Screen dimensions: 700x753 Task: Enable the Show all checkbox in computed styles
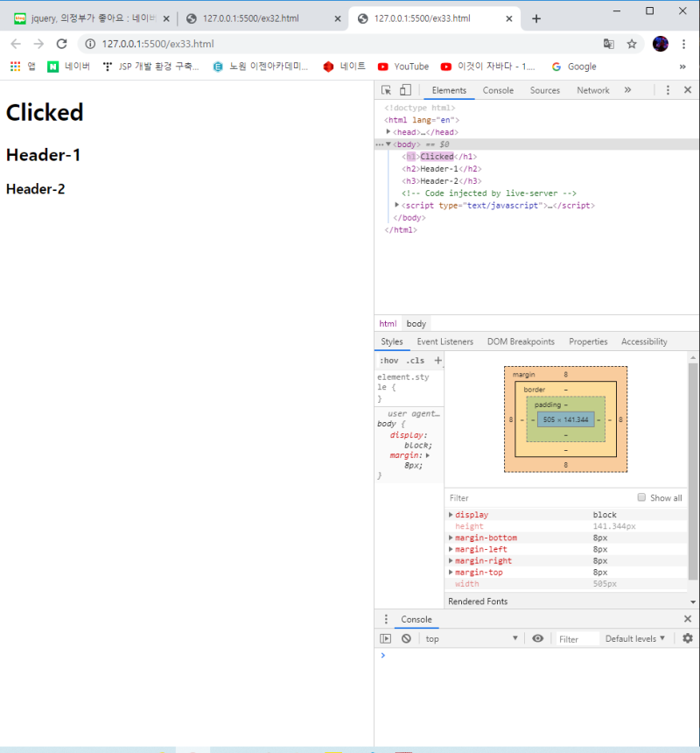tap(641, 497)
